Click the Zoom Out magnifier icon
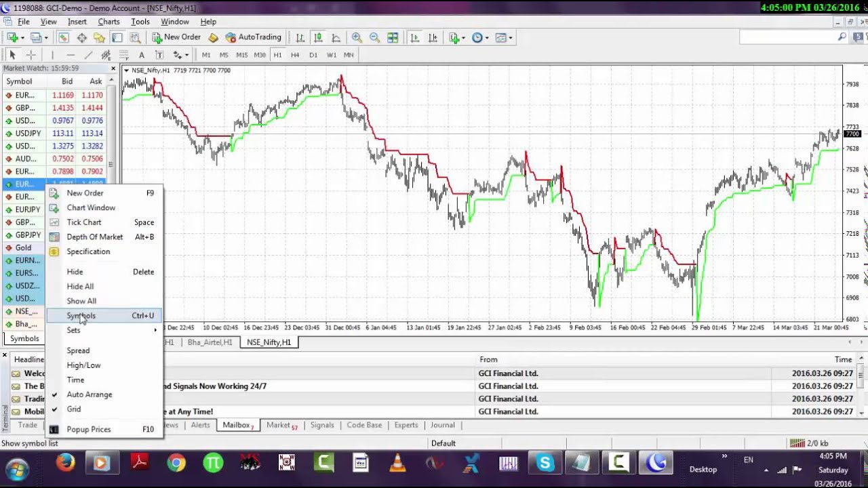Viewport: 868px width, 488px height. 374,38
